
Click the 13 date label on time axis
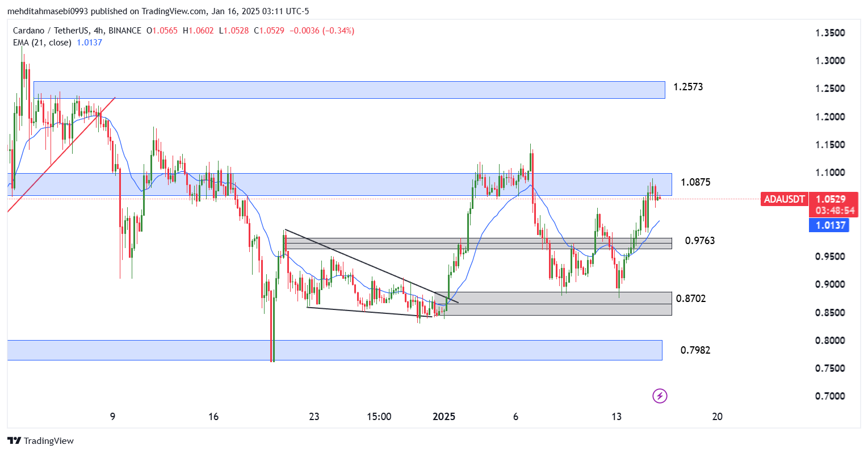[617, 417]
